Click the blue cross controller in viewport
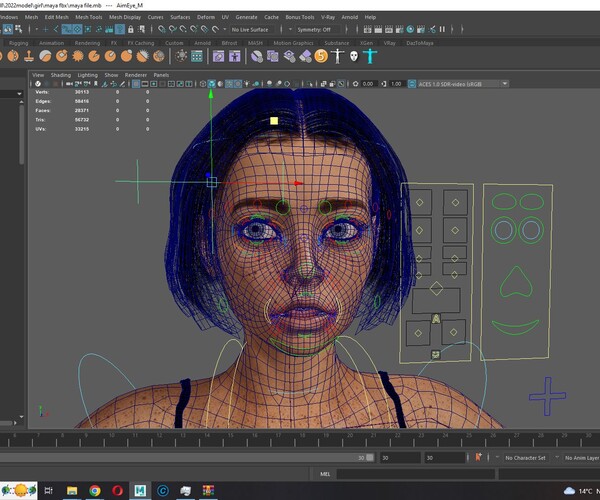The height and width of the screenshot is (500, 600). pyautogui.click(x=548, y=396)
